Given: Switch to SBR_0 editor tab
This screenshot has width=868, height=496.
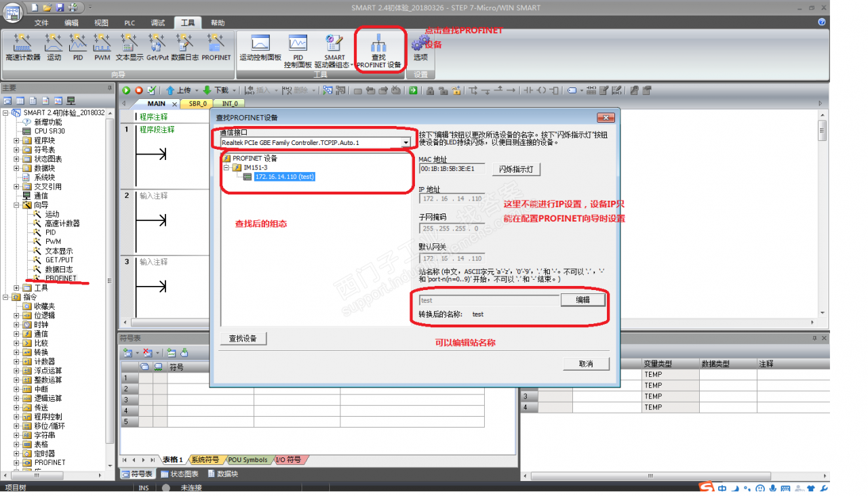Looking at the screenshot, I should pos(198,104).
